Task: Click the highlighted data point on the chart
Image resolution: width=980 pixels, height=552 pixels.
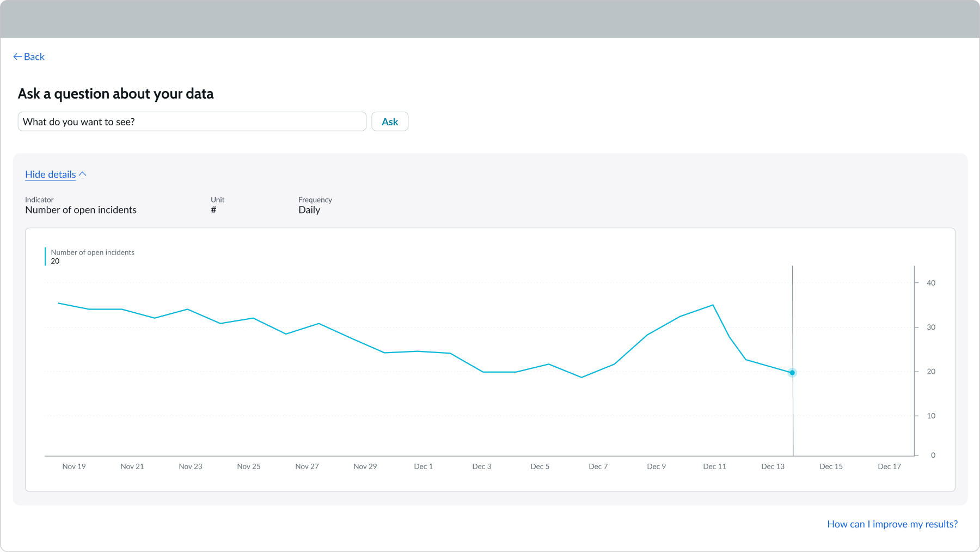Action: coord(792,373)
